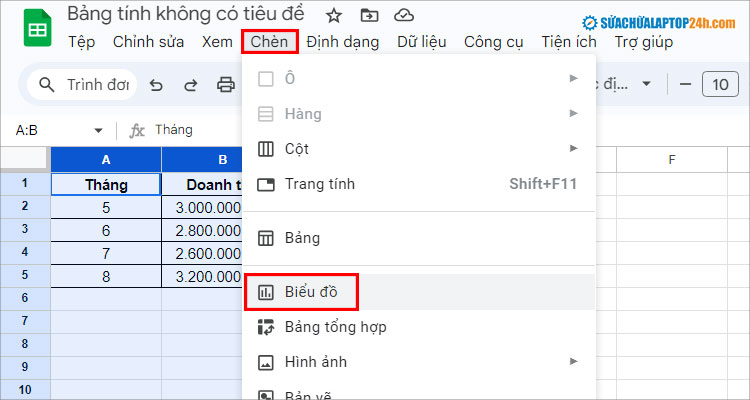Click the formula bar showing Tháng
750x400 pixels.
[x=174, y=130]
